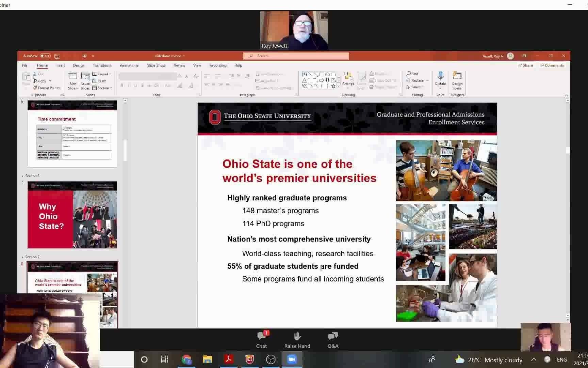Switch to the Review tab
This screenshot has height=368, width=588.
coord(179,65)
